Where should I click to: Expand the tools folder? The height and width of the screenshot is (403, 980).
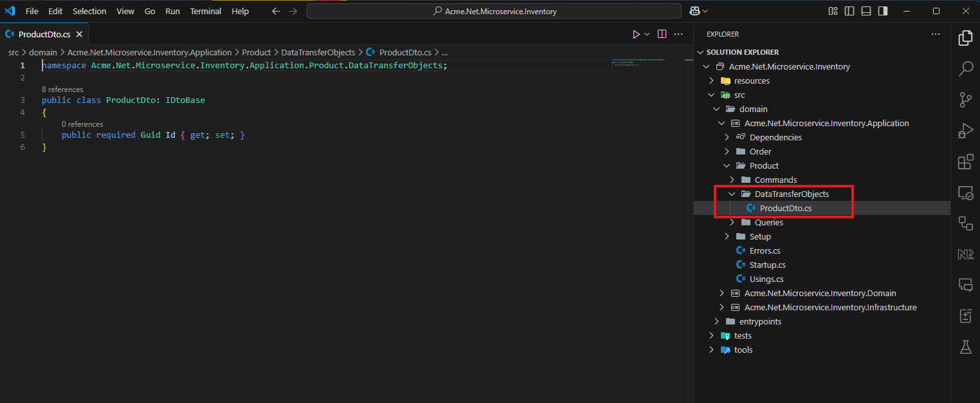(711, 350)
